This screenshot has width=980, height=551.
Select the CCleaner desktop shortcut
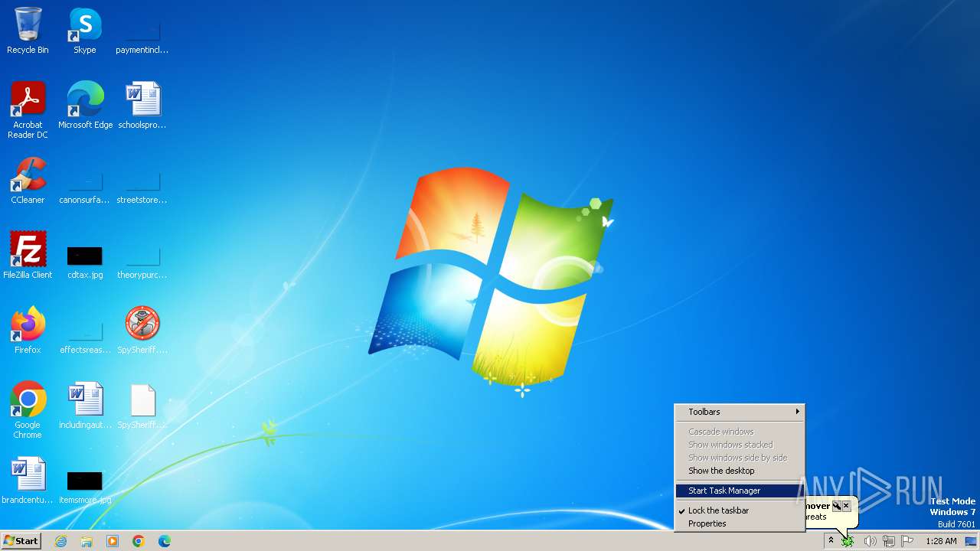28,181
